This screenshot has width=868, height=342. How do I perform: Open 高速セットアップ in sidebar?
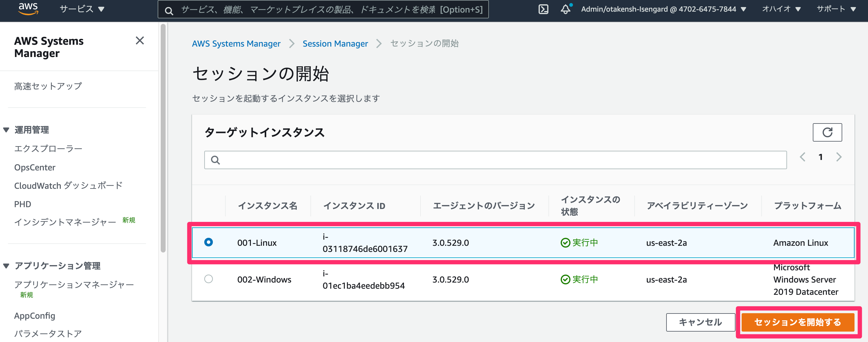pyautogui.click(x=48, y=86)
